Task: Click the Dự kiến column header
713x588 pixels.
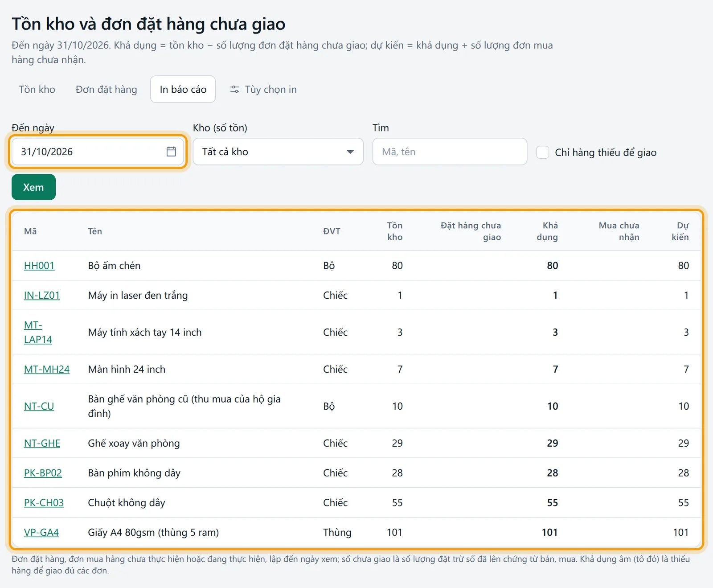Action: pos(680,231)
